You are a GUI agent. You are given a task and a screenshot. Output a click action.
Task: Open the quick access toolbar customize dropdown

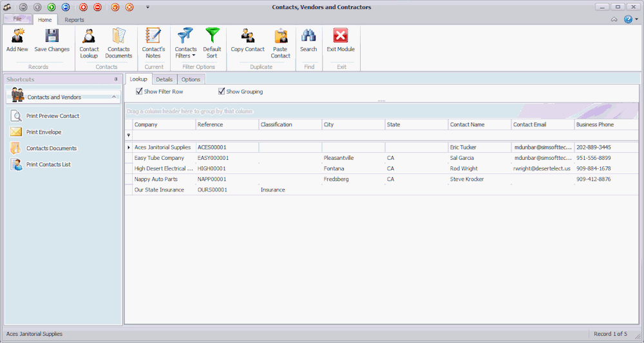147,7
